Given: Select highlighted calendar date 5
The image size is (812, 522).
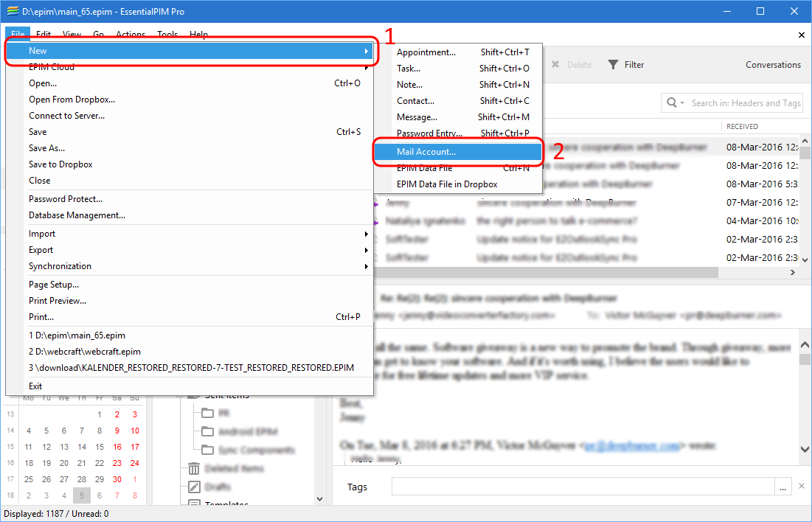Looking at the screenshot, I should point(82,495).
